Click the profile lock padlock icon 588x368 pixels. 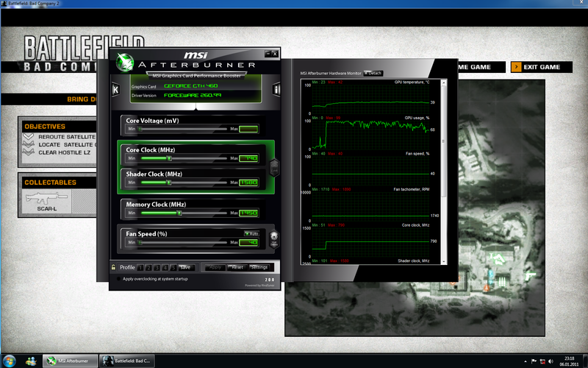click(113, 267)
